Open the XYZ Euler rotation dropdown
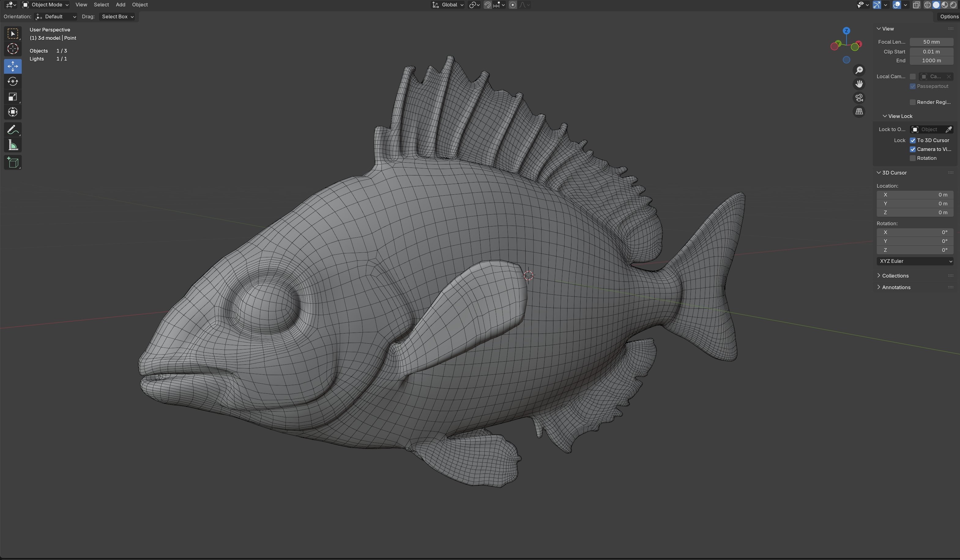The image size is (960, 560). [x=915, y=261]
